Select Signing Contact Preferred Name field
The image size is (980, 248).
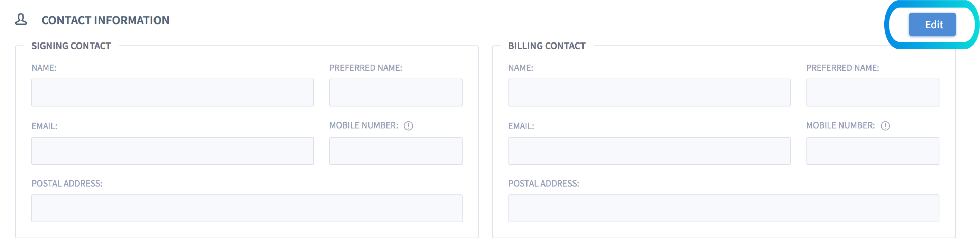coord(395,92)
